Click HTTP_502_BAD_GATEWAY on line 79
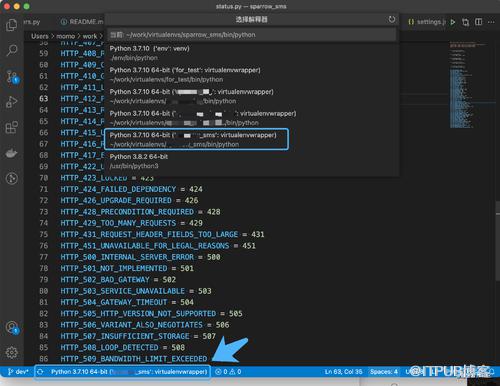 [105, 280]
